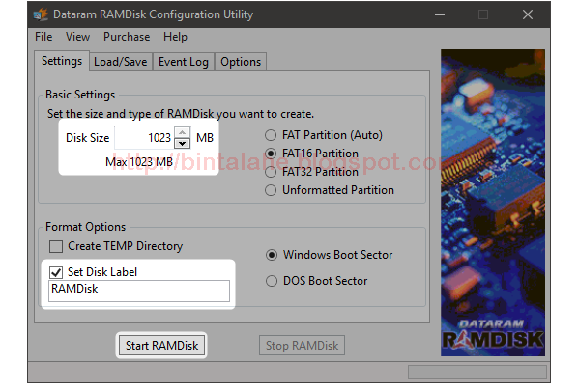Decrease disk size with down arrow
578x392 pixels.
click(x=182, y=143)
